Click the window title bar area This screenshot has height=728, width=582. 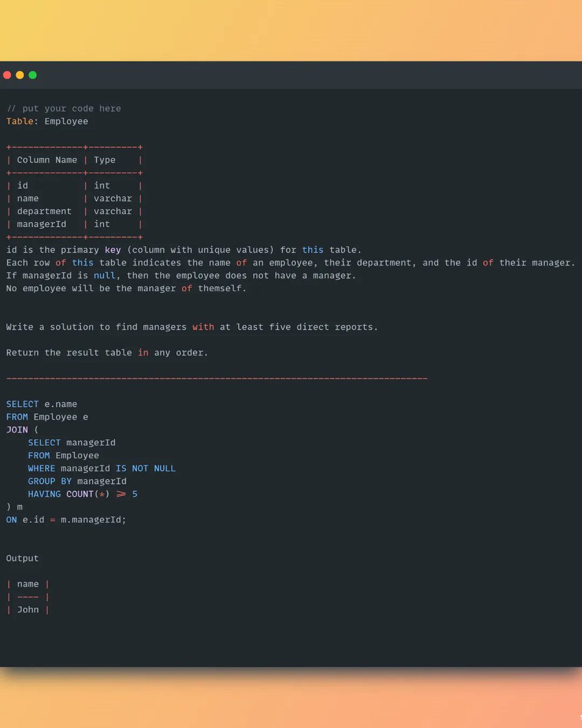[x=291, y=75]
